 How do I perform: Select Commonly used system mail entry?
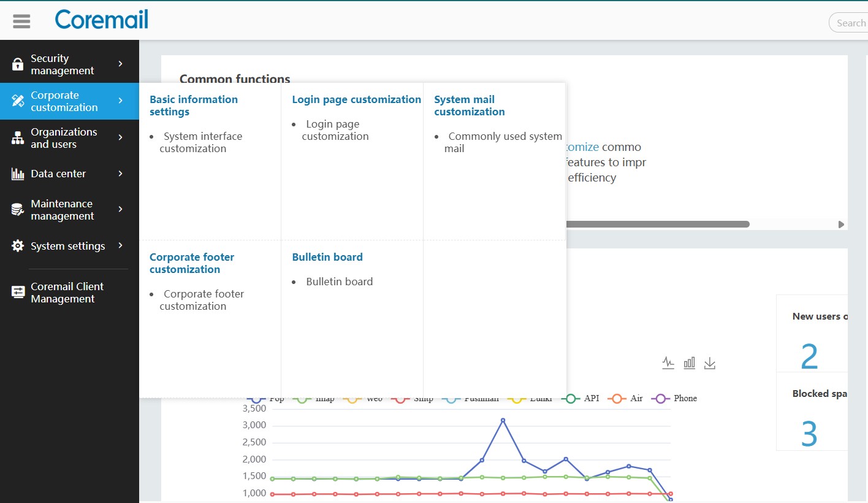504,142
